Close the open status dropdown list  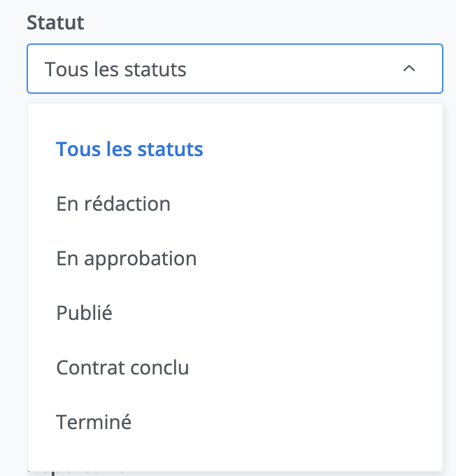coord(410,69)
